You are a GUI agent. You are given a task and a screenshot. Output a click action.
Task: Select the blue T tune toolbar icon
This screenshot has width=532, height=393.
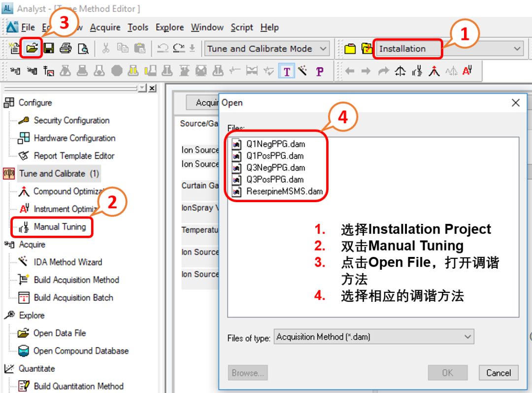pyautogui.click(x=287, y=71)
